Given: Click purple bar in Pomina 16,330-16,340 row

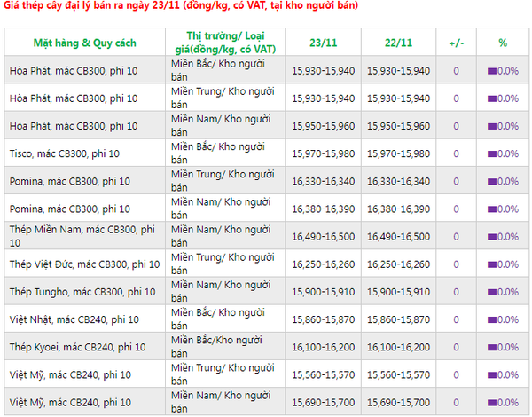Looking at the screenshot, I should [492, 182].
